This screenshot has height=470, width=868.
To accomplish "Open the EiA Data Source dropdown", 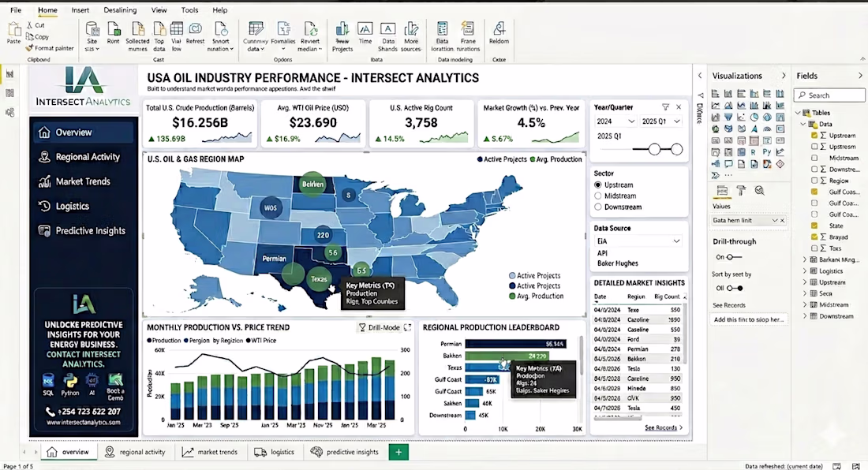I will point(638,241).
